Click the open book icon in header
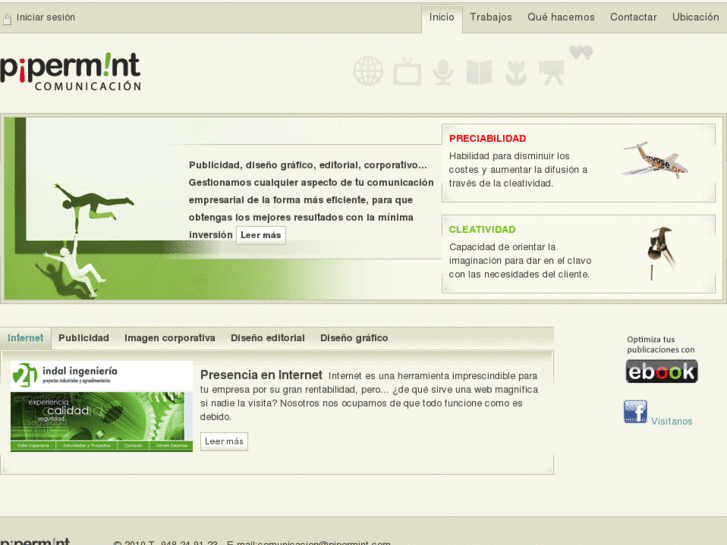This screenshot has height=545, width=727. pyautogui.click(x=479, y=72)
